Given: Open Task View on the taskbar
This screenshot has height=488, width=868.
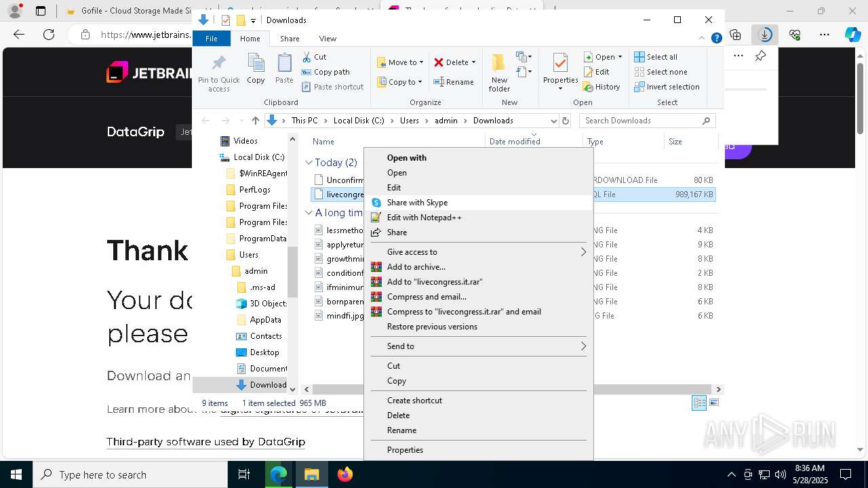Looking at the screenshot, I should (244, 475).
